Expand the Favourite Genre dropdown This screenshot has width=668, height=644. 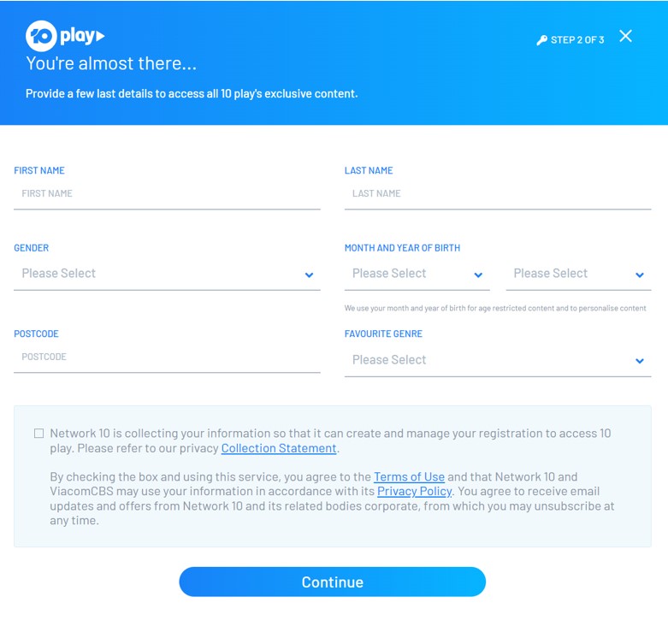(x=488, y=360)
